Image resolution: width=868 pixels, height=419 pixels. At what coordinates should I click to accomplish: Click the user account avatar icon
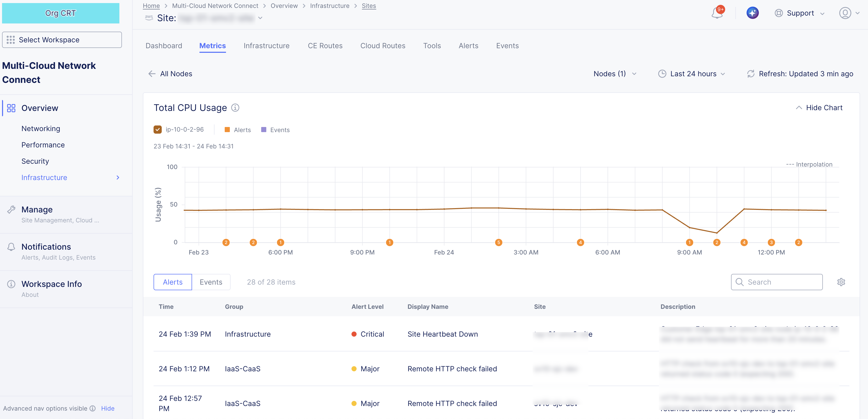click(845, 13)
